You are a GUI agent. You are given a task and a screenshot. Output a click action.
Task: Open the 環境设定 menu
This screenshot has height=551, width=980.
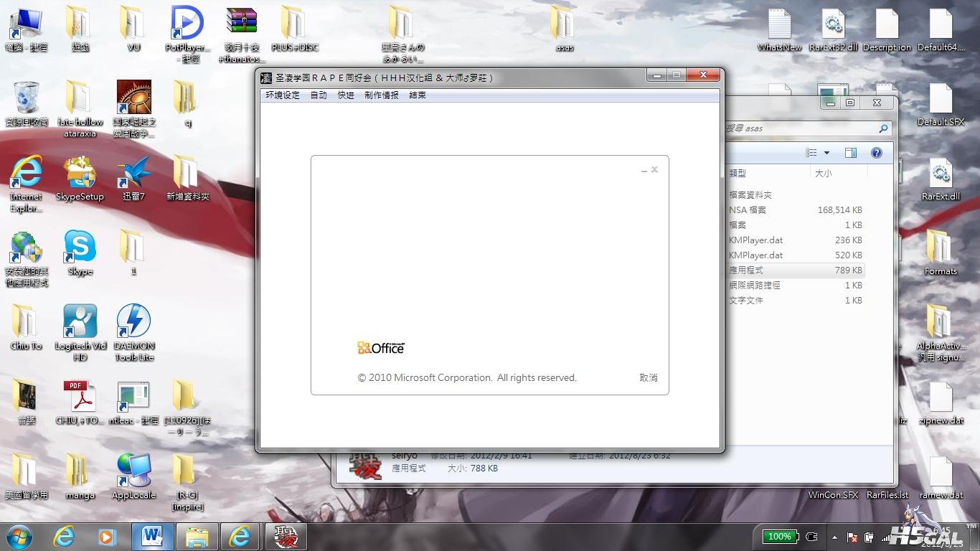click(x=283, y=95)
